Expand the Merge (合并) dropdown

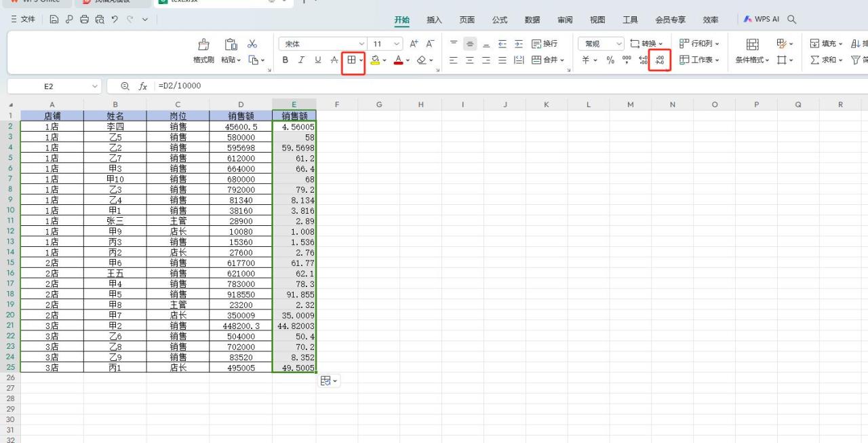tap(562, 60)
